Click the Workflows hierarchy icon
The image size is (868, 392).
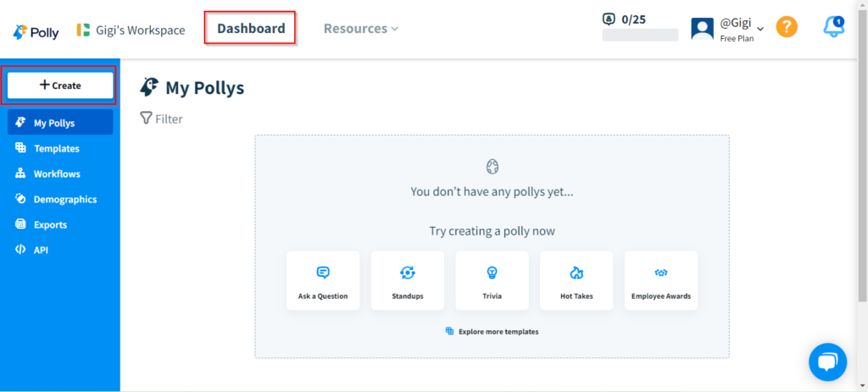tap(20, 173)
